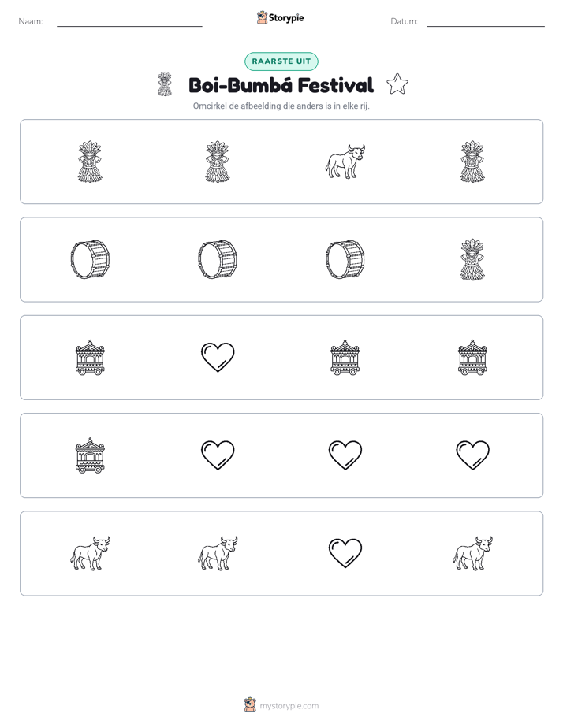The image size is (563, 728).
Task: Select the dancer icon in the drum row
Action: tap(472, 259)
